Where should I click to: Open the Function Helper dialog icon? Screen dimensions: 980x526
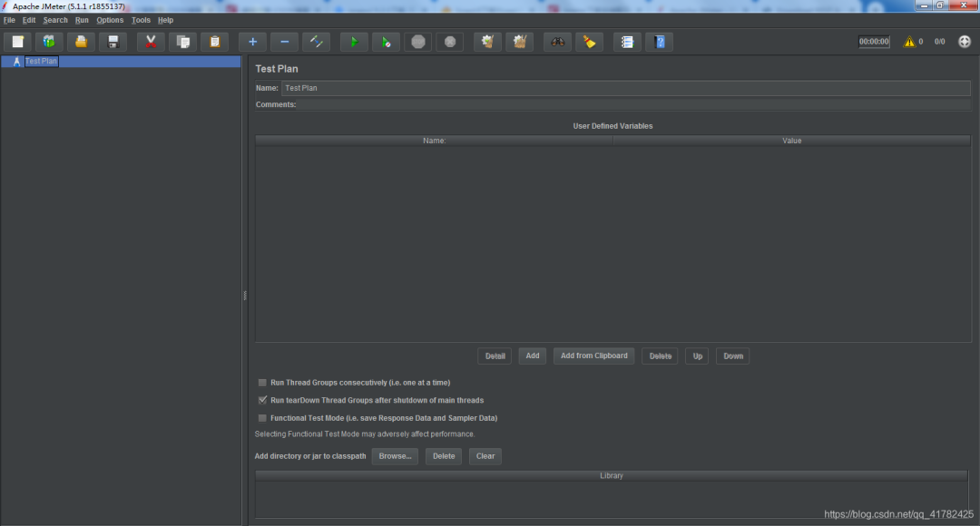(627, 42)
